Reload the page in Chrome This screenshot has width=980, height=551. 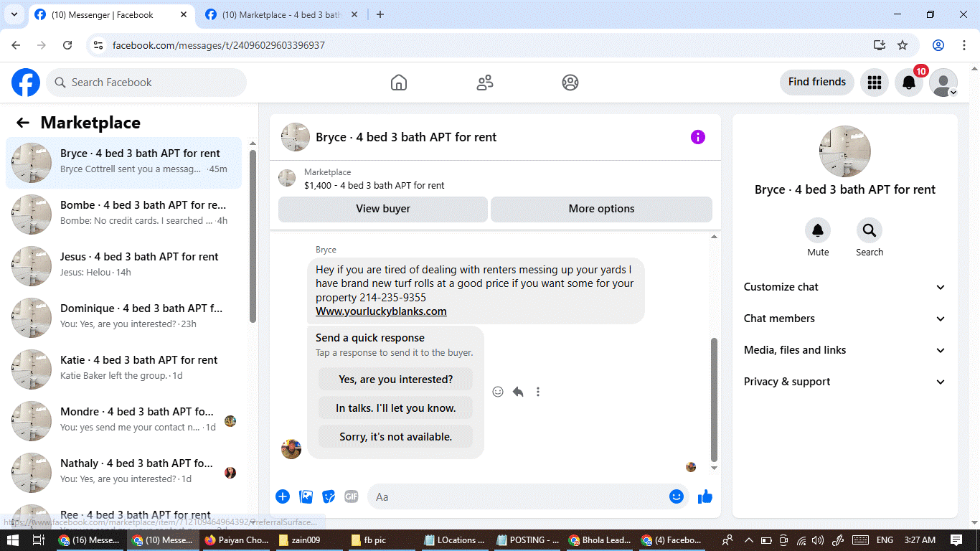[67, 45]
